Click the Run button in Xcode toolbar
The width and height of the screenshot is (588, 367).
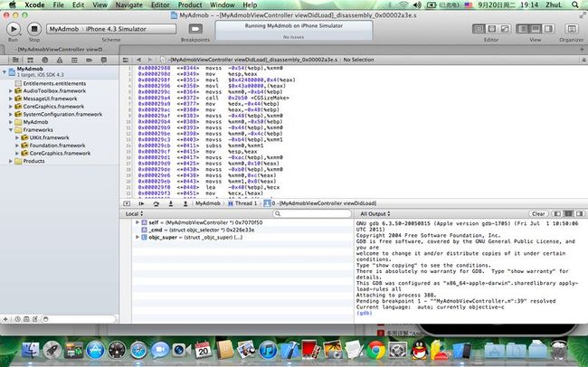[14, 29]
